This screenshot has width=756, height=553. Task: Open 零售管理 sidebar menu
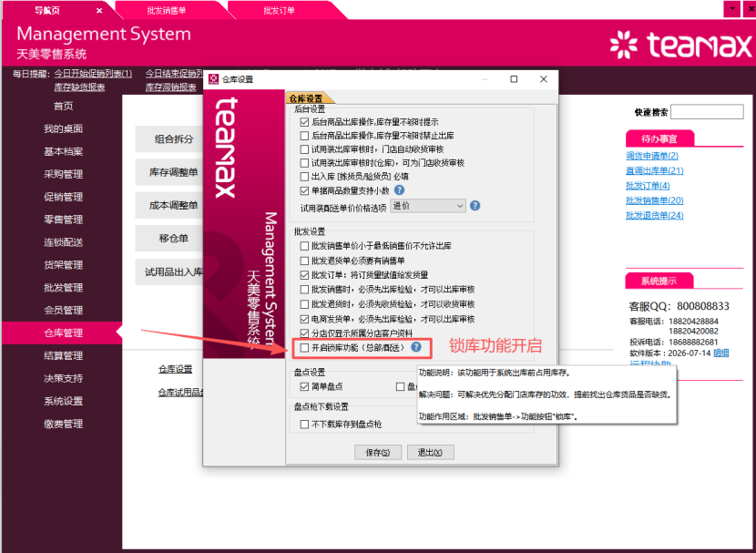(x=63, y=220)
